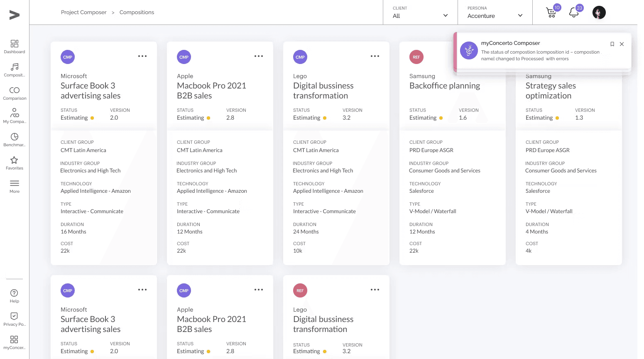Open bottom Surface Book 3 advertising sales title
Image resolution: width=644 pixels, height=359 pixels.
coord(91,324)
